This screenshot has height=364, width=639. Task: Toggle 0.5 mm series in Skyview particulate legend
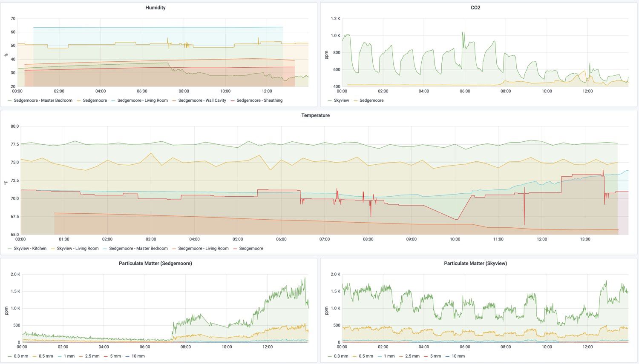click(366, 356)
